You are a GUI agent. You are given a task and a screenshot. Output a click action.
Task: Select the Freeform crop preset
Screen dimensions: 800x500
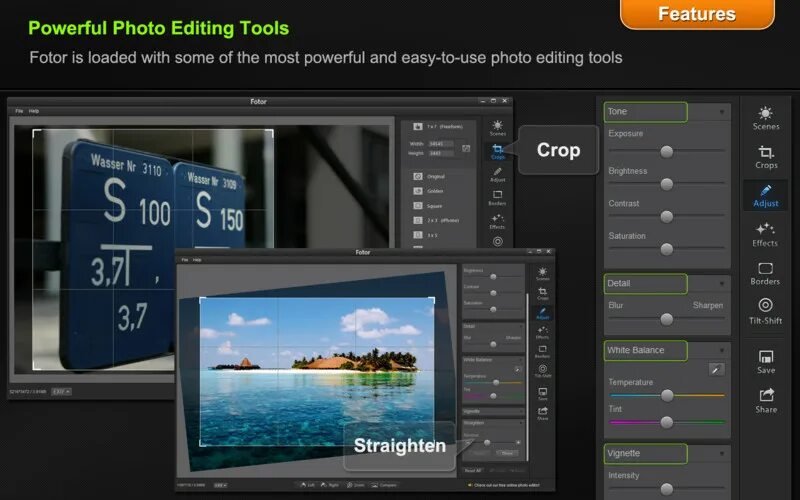[439, 126]
